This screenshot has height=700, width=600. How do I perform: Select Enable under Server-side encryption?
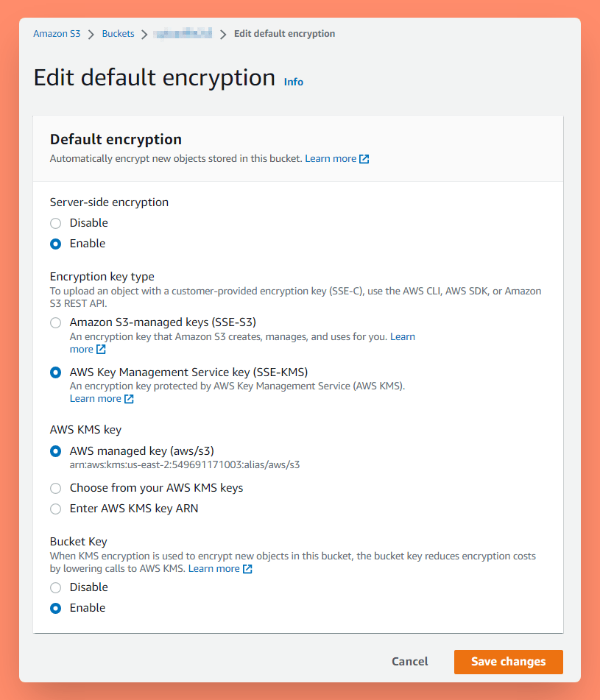55,244
